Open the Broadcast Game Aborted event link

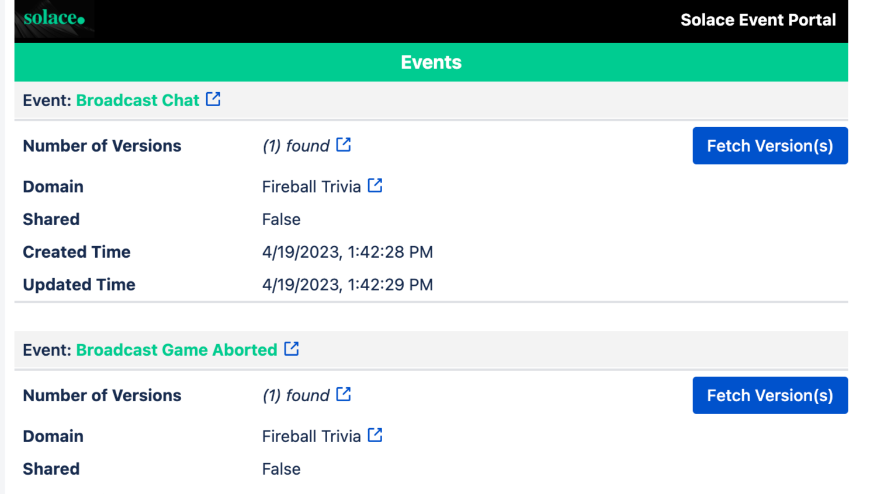click(x=176, y=350)
